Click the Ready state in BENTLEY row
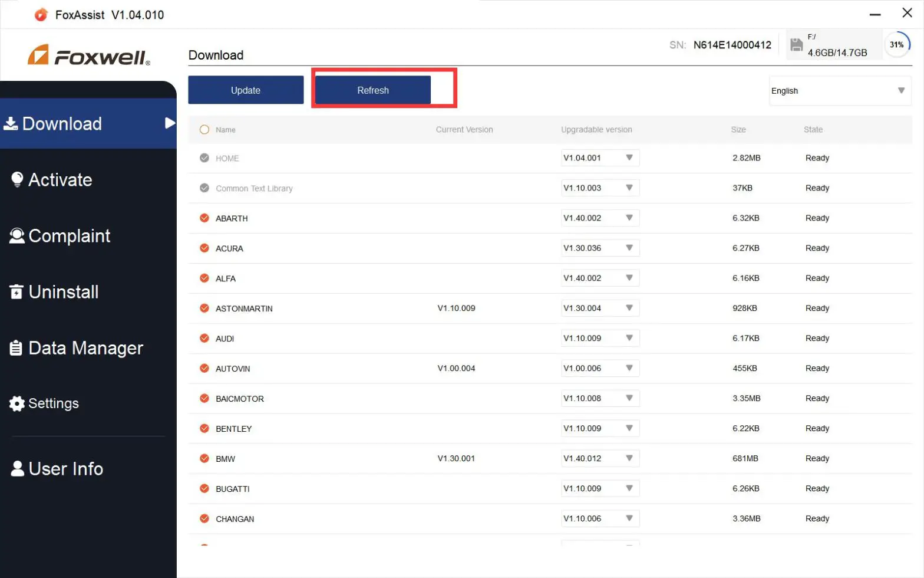 click(x=817, y=428)
